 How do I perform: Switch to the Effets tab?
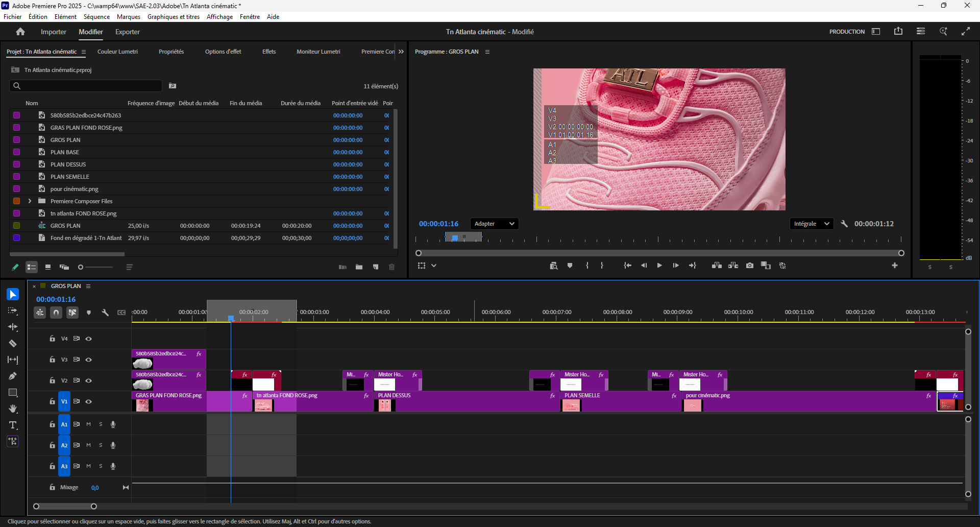(269, 52)
